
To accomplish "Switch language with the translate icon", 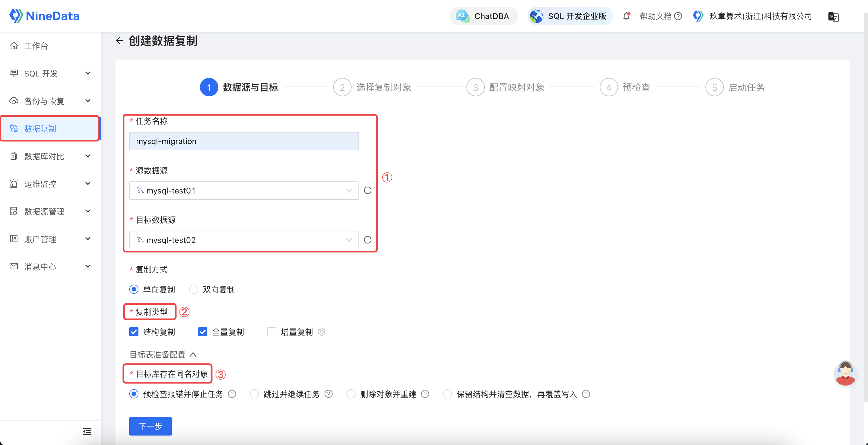I will [x=833, y=16].
